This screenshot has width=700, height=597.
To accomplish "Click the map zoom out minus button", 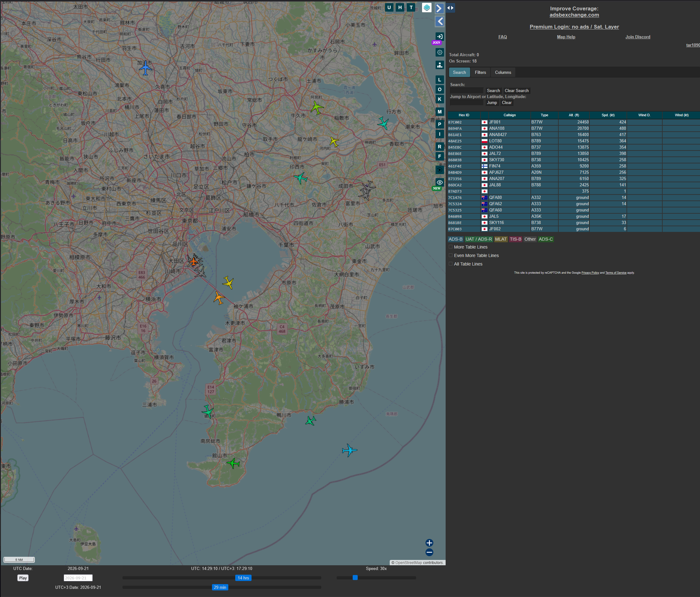I will 429,552.
